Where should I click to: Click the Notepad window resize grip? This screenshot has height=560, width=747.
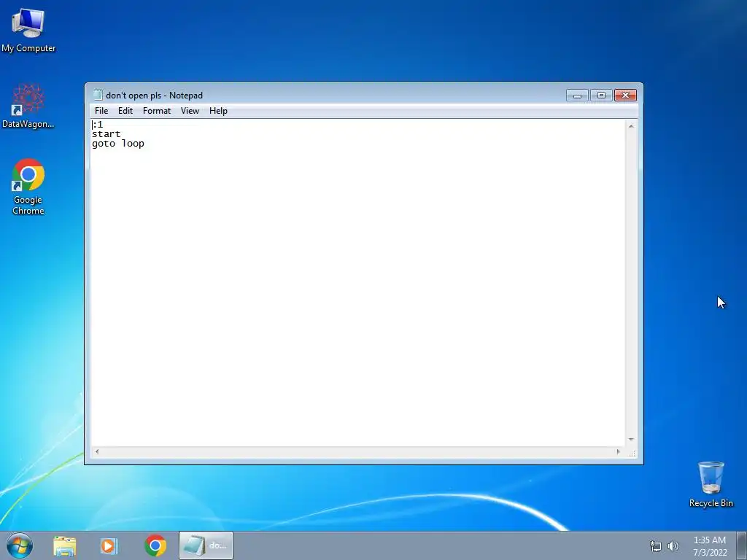(x=632, y=453)
